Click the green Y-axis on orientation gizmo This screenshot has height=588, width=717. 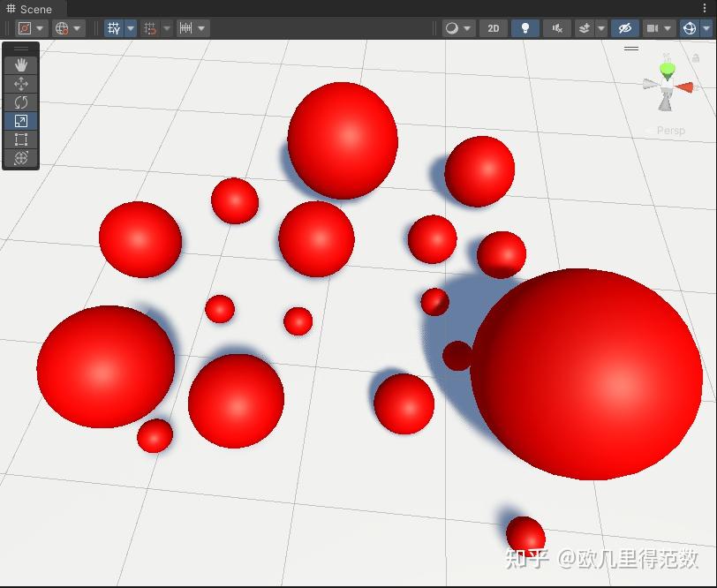tap(666, 68)
